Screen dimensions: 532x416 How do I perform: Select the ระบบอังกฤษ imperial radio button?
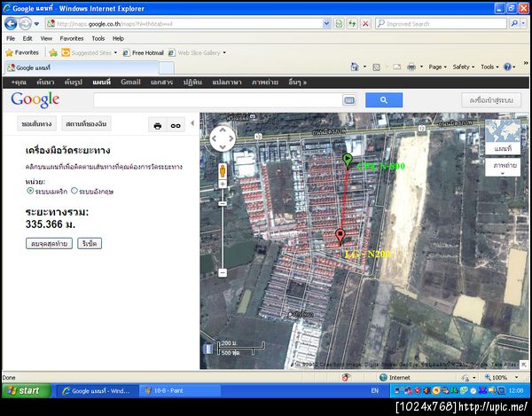click(x=74, y=191)
